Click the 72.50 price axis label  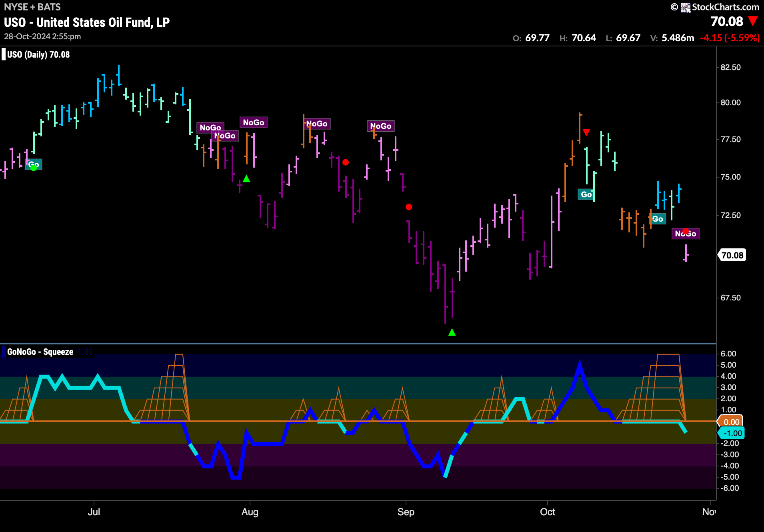(730, 215)
